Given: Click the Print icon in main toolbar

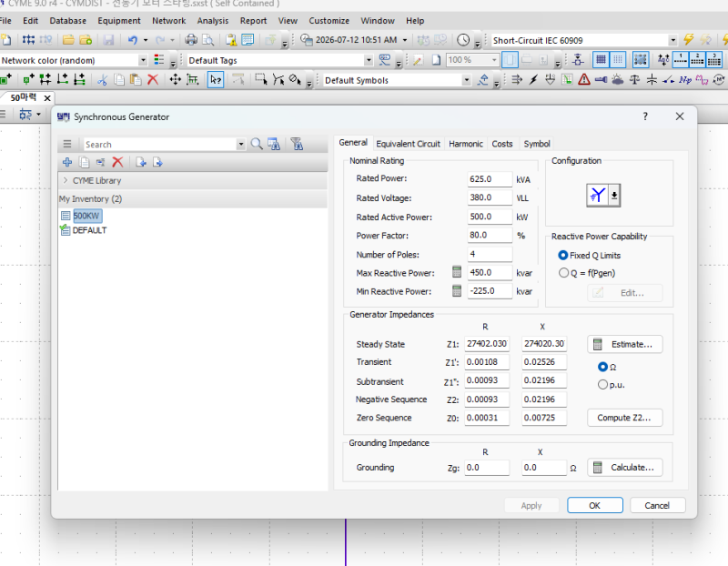Looking at the screenshot, I should [x=191, y=40].
